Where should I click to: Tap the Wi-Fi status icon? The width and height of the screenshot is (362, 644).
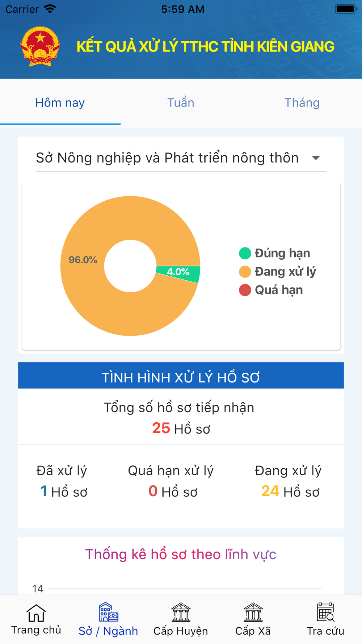point(50,9)
